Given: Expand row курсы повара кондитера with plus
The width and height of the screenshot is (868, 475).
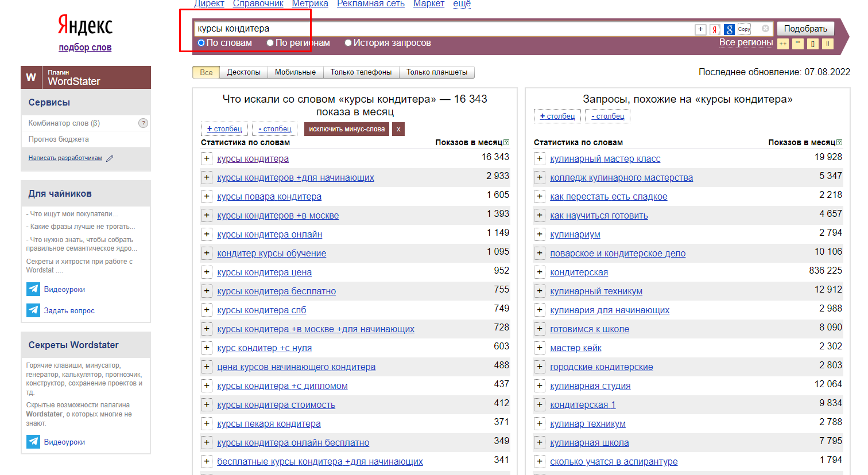Looking at the screenshot, I should tap(207, 196).
